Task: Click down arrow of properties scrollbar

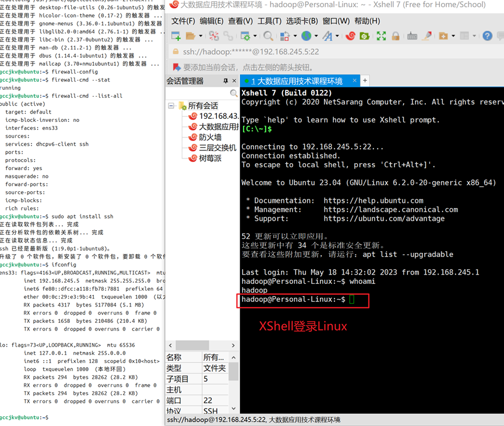Action: [234, 409]
